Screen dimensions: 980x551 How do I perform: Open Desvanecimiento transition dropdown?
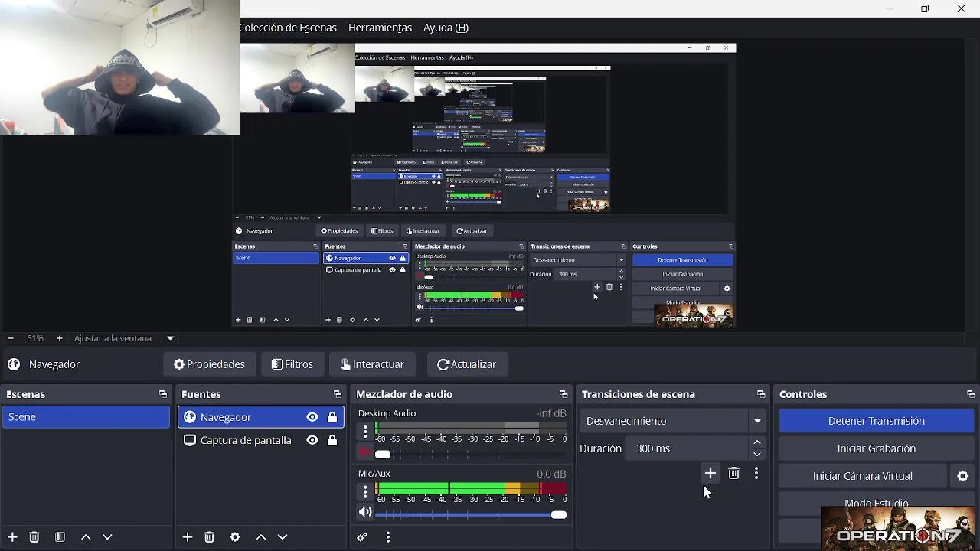point(673,421)
